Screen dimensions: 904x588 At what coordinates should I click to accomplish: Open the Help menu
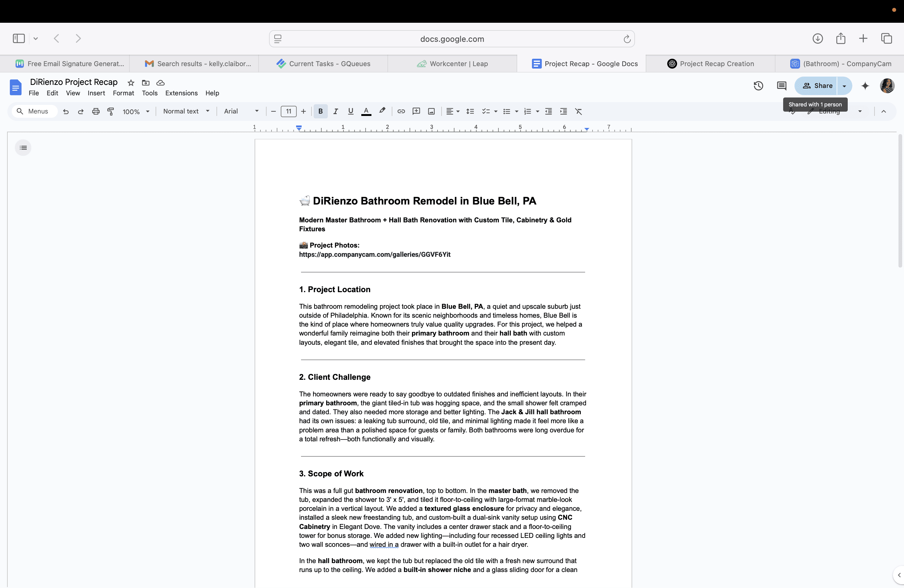click(x=212, y=93)
